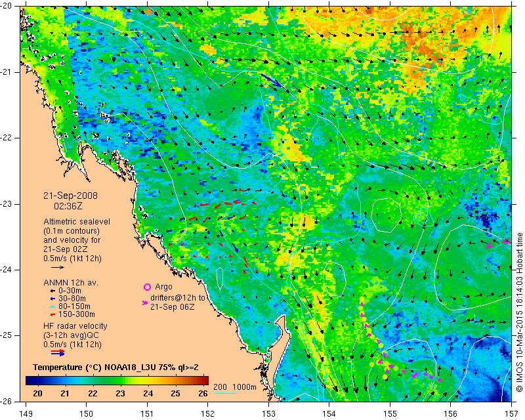Click the 'drifters@12h to' label
The image size is (525, 420).
tap(177, 298)
